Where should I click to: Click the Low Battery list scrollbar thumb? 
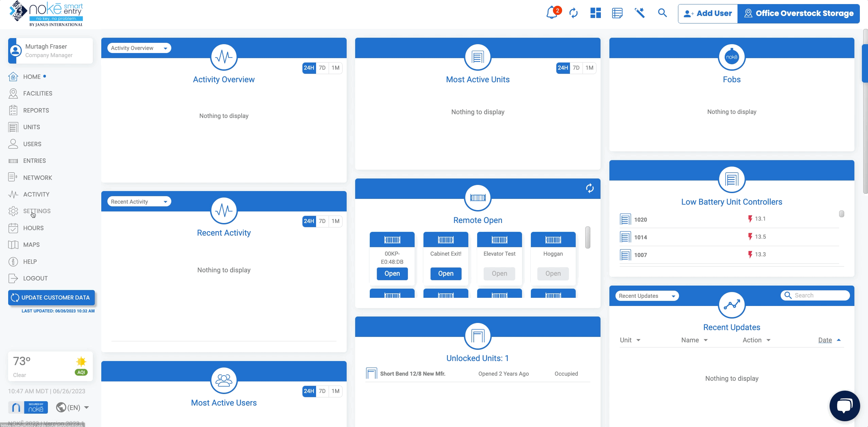(841, 214)
